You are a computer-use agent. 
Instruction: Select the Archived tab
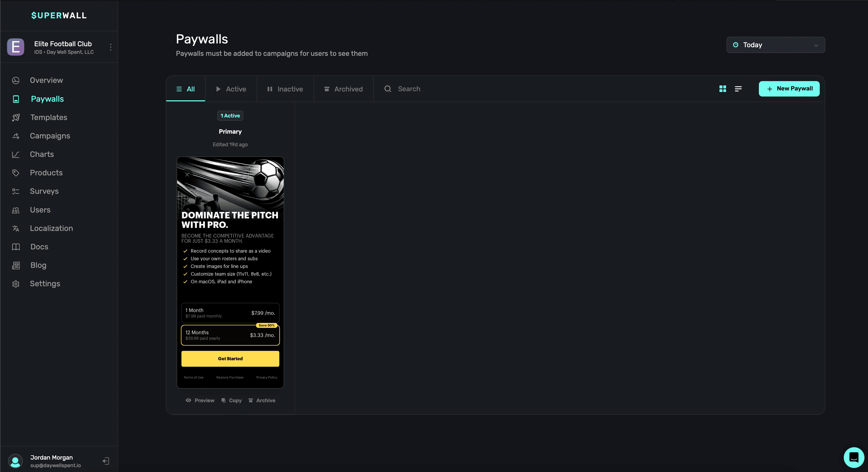pyautogui.click(x=343, y=89)
